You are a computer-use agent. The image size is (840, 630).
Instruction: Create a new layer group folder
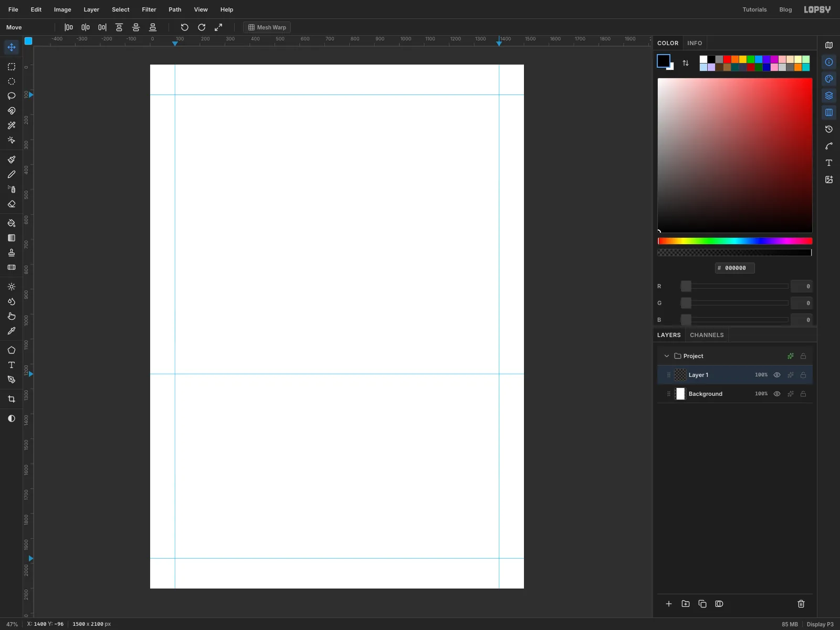click(x=686, y=604)
